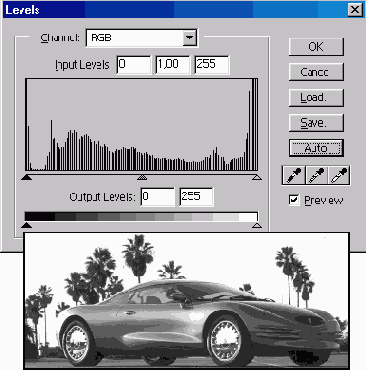The image size is (366, 370).
Task: Click the Load button
Action: coord(316,97)
